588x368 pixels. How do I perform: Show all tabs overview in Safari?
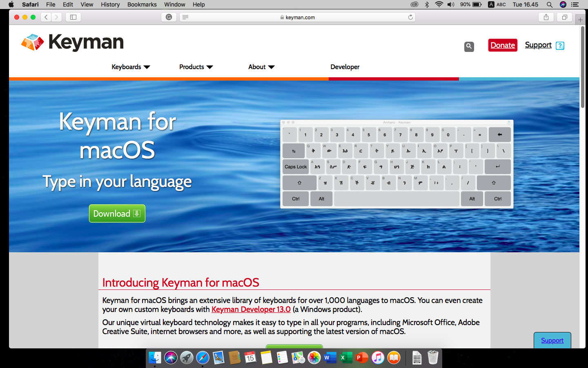click(565, 17)
